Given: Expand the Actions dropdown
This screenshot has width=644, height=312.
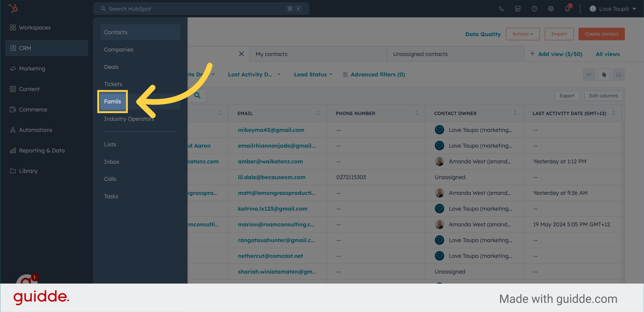Looking at the screenshot, I should pos(522,34).
